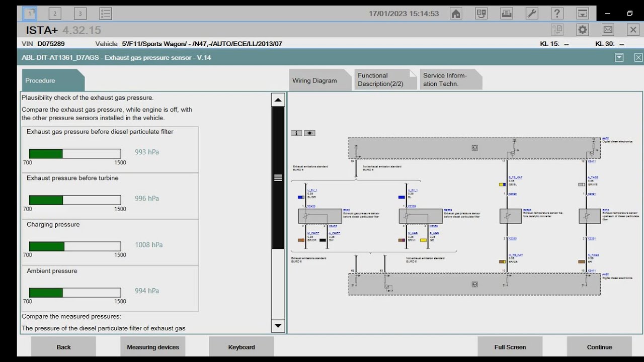Click the Continue button
The height and width of the screenshot is (362, 644).
pyautogui.click(x=599, y=347)
